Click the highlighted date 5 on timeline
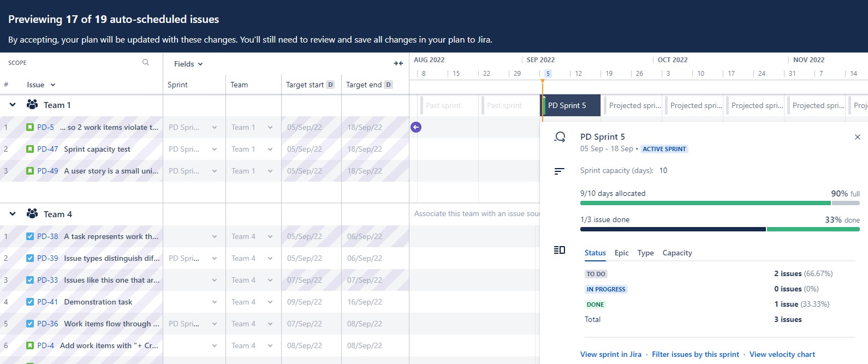Image resolution: width=868 pixels, height=364 pixels. [x=548, y=73]
